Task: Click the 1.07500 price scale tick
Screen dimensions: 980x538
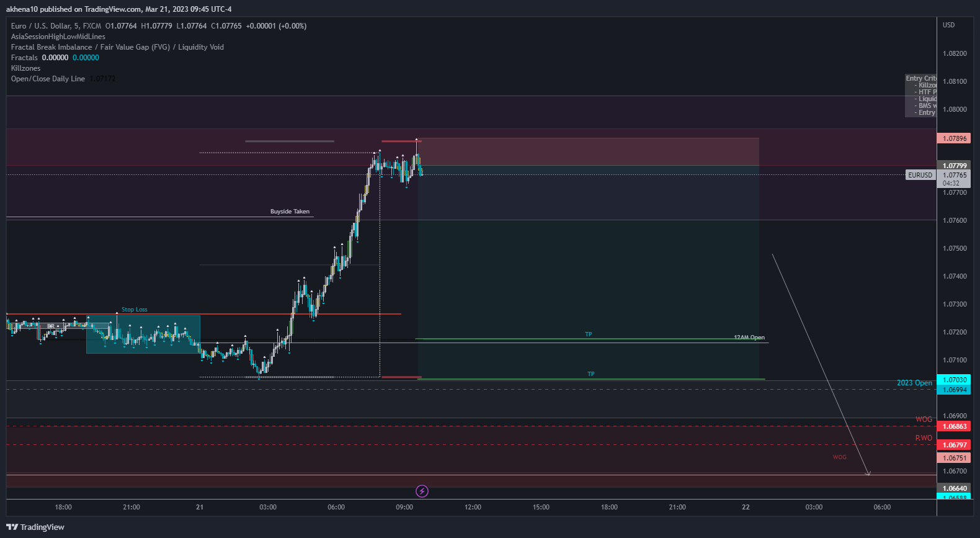Action: pyautogui.click(x=955, y=248)
